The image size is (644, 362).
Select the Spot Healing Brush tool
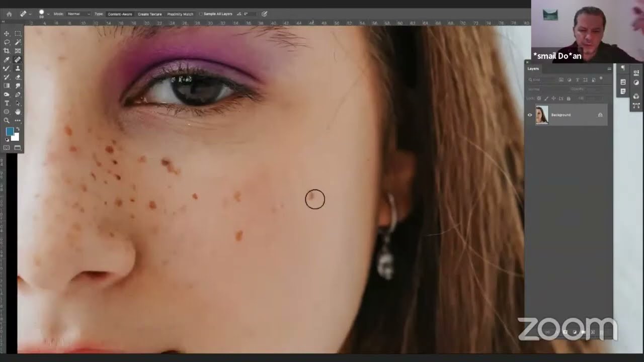[18, 60]
